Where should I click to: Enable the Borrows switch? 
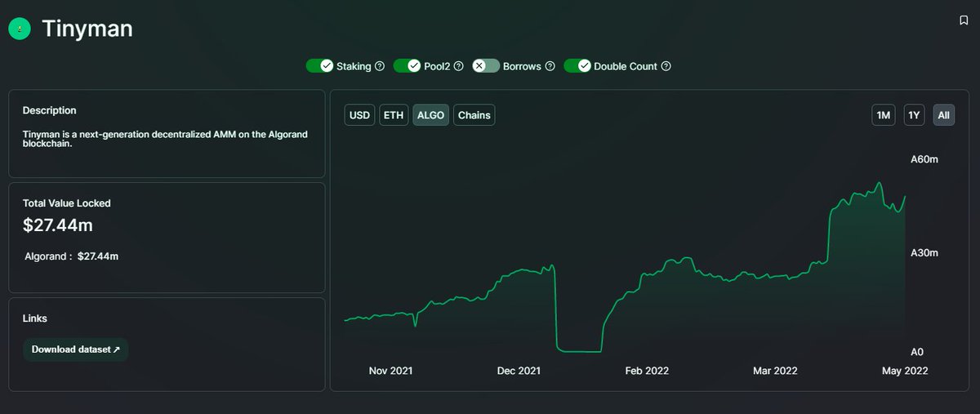(x=486, y=66)
